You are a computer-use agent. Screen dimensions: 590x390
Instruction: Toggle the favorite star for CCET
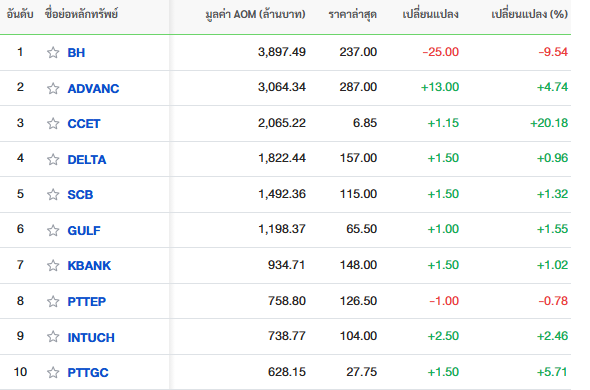pos(53,123)
